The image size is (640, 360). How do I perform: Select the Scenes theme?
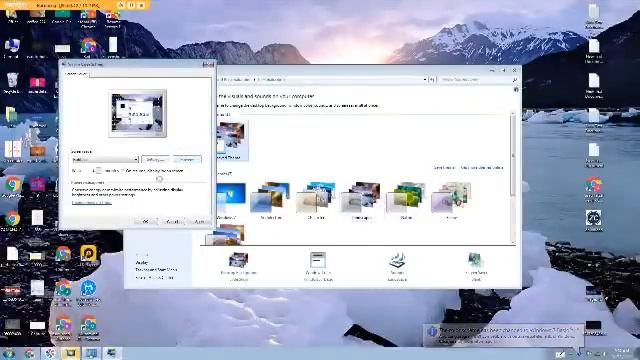451,200
